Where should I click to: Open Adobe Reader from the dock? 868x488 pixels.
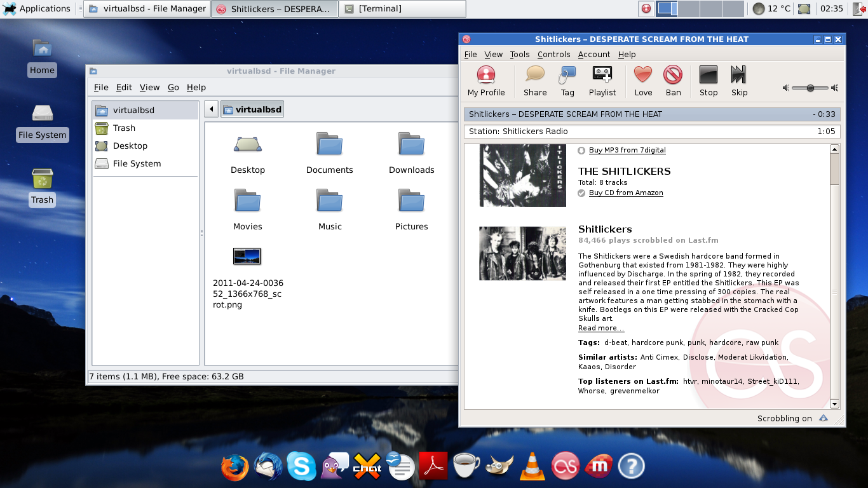tap(433, 467)
